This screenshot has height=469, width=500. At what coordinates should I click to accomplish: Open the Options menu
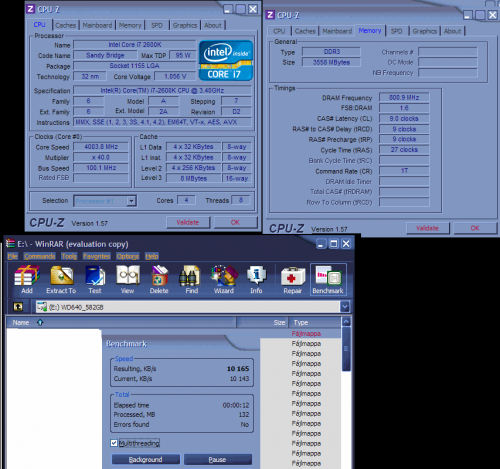click(x=128, y=256)
